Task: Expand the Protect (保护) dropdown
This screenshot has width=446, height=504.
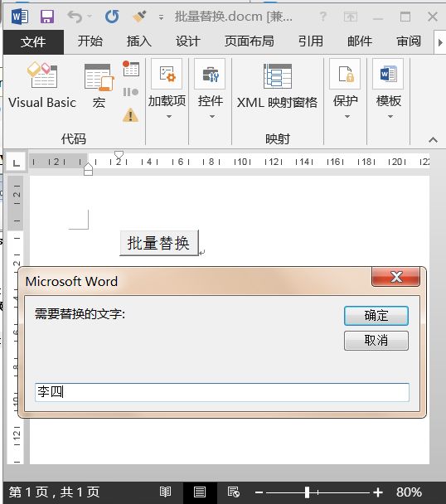Action: tap(346, 89)
